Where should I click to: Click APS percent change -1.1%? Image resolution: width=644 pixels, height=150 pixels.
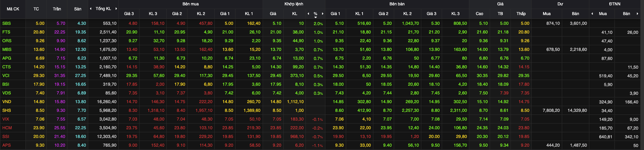318,146
